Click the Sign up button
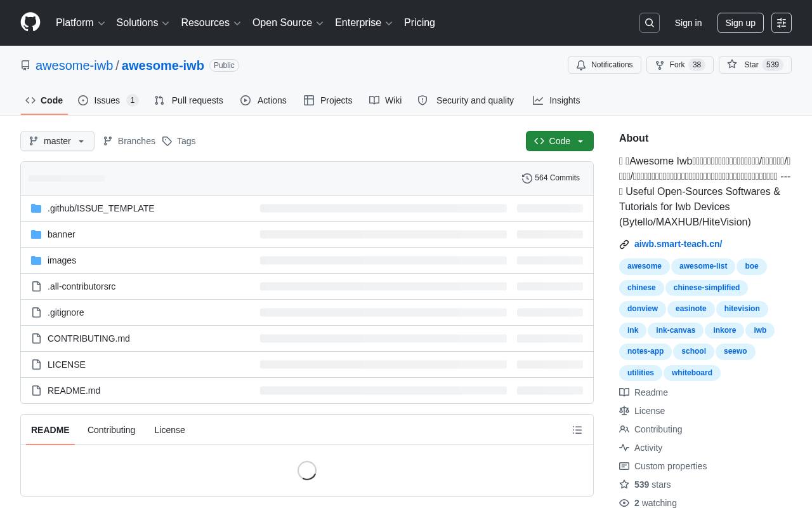Image resolution: width=812 pixels, height=508 pixels. click(740, 23)
